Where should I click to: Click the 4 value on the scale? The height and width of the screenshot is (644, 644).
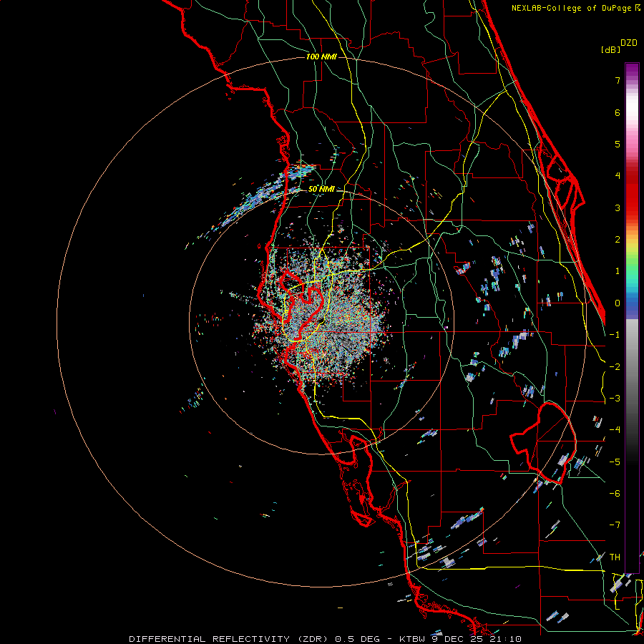click(618, 176)
